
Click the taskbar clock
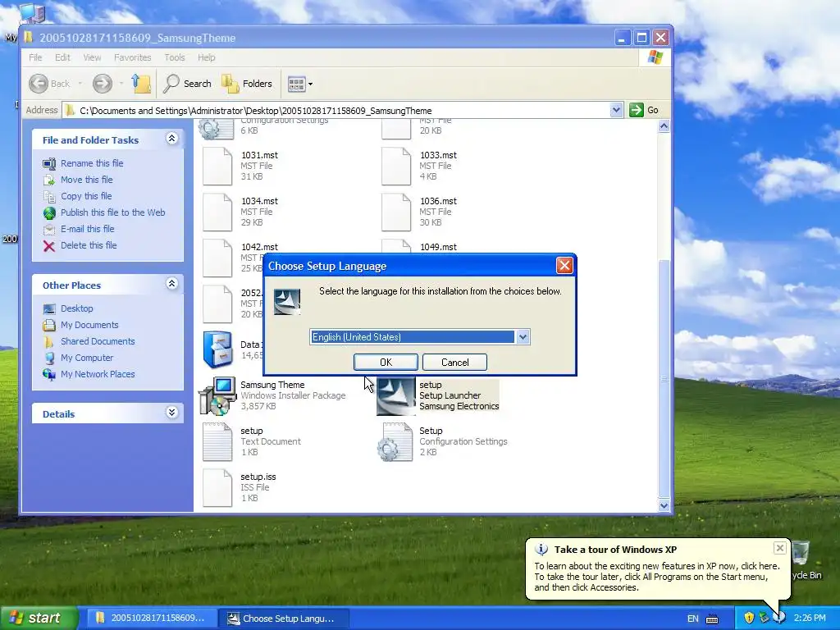click(x=810, y=619)
